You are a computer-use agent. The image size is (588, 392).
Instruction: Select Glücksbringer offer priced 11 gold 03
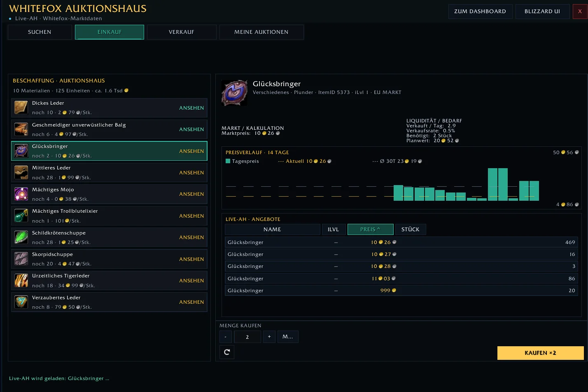tap(401, 279)
